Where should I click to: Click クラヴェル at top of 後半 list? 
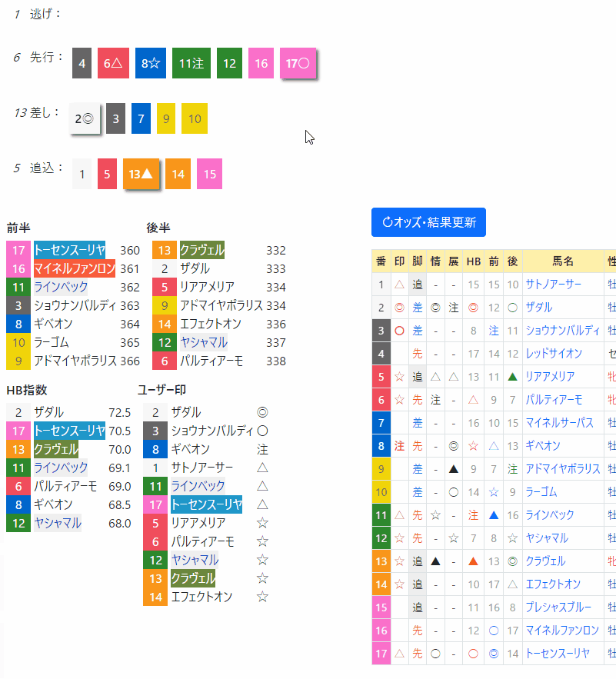point(201,250)
